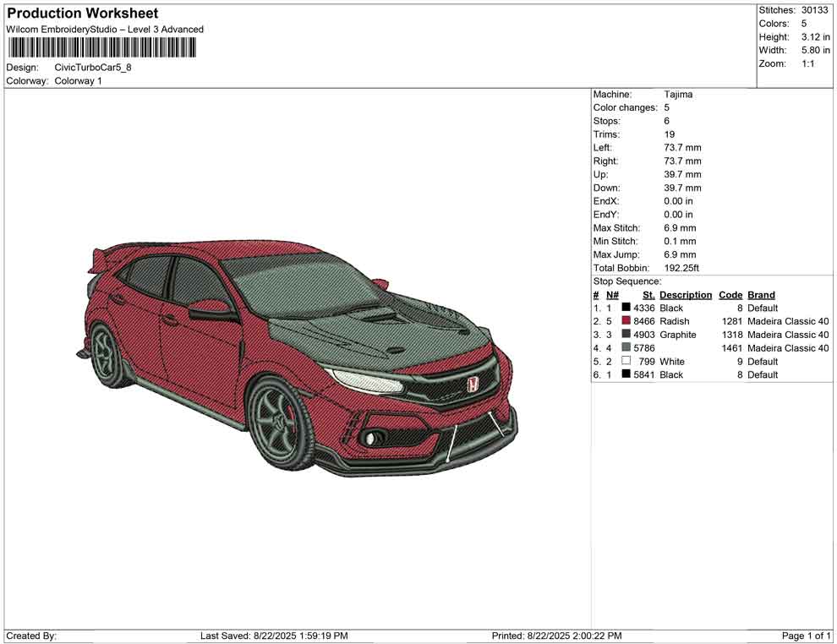This screenshot has width=837, height=644.
Task: Select the gray swatch for stitch 5786
Action: (626, 348)
